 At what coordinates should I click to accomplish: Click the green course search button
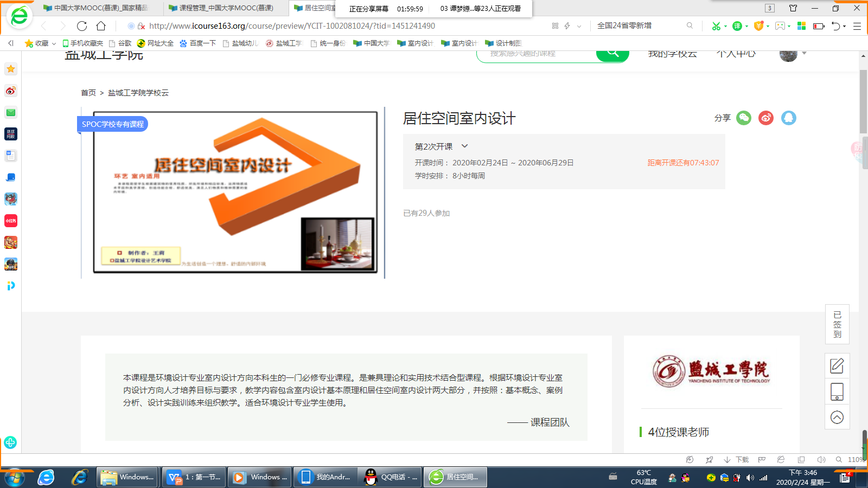pyautogui.click(x=612, y=54)
